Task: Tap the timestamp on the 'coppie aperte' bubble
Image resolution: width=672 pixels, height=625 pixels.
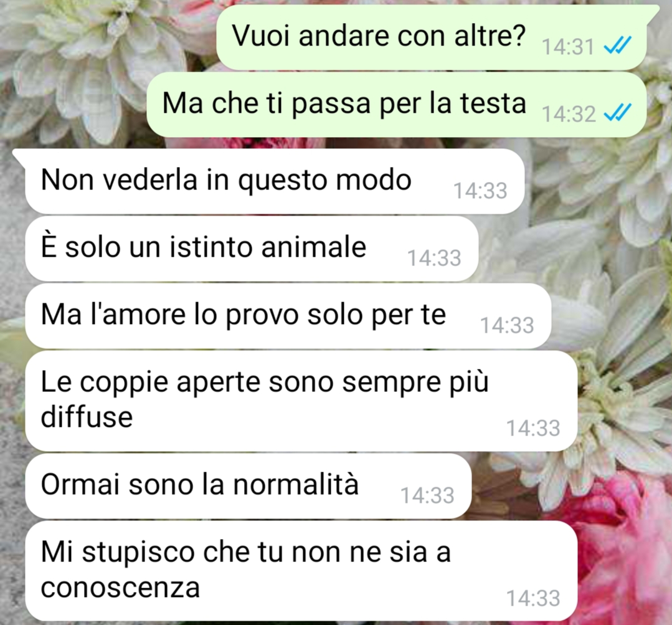Action: point(533,428)
